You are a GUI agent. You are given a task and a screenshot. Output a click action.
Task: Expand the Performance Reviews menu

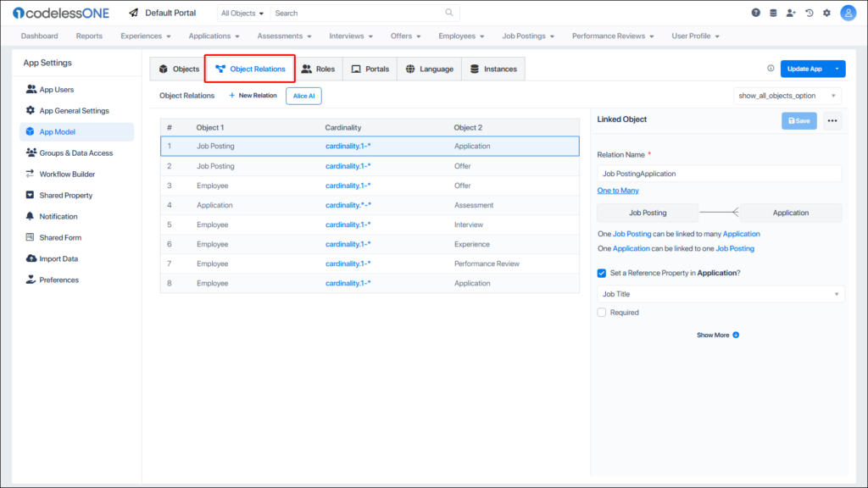(x=613, y=36)
